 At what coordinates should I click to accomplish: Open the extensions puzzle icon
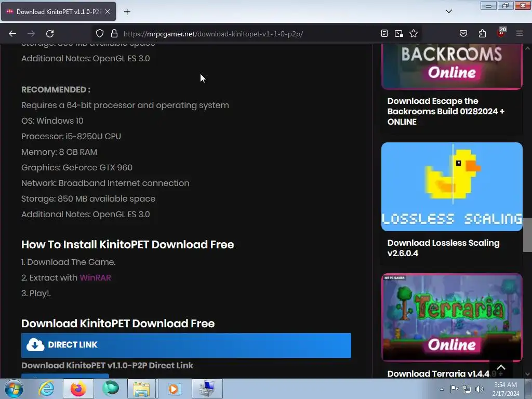click(x=482, y=33)
